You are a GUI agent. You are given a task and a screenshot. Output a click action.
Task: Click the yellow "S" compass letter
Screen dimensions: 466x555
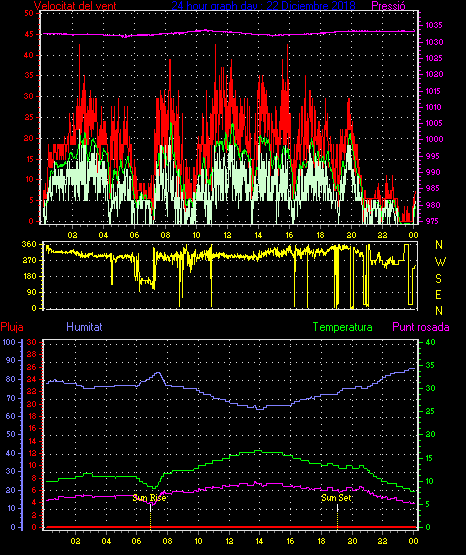tap(438, 279)
